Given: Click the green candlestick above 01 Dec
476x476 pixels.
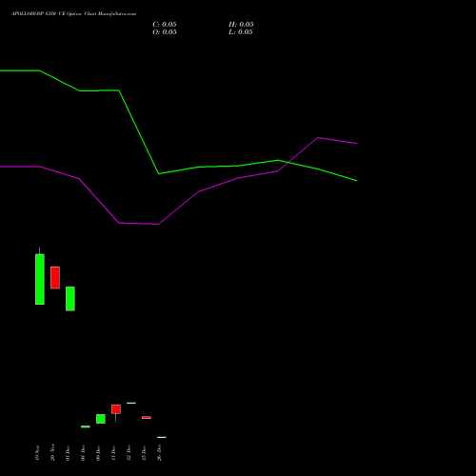Looking at the screenshot, I should coord(70,299).
